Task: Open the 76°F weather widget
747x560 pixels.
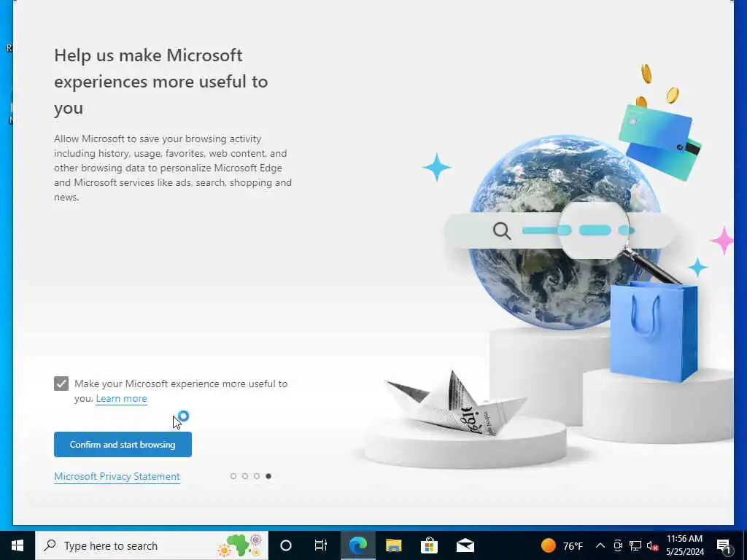Action: pos(562,545)
